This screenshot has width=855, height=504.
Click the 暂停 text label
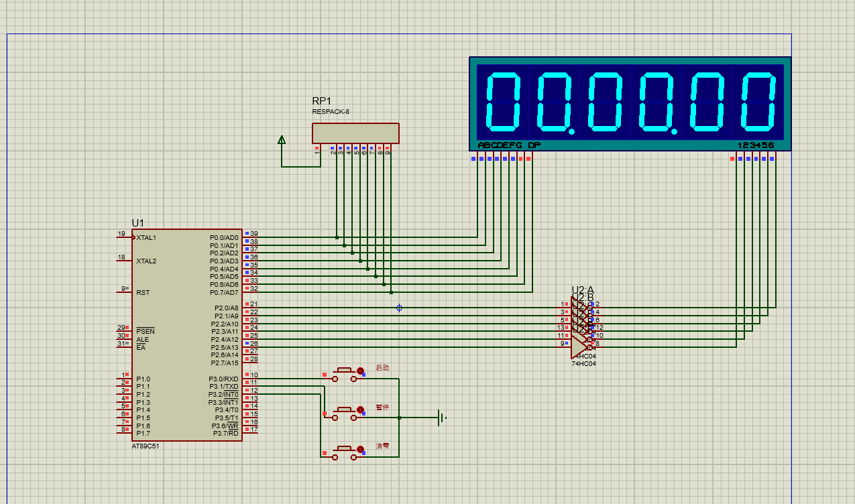(x=382, y=407)
